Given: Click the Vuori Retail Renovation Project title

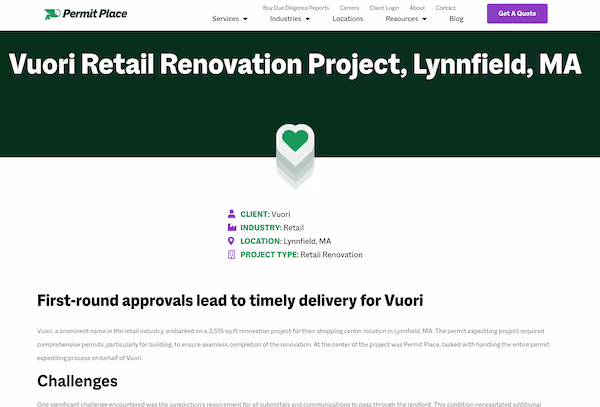Looking at the screenshot, I should click(295, 64).
